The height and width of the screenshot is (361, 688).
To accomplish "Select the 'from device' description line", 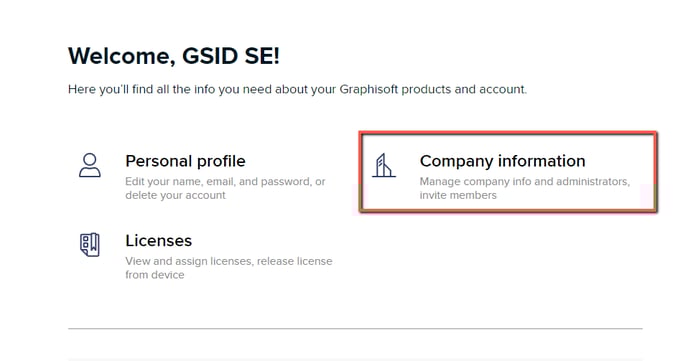I will click(154, 275).
